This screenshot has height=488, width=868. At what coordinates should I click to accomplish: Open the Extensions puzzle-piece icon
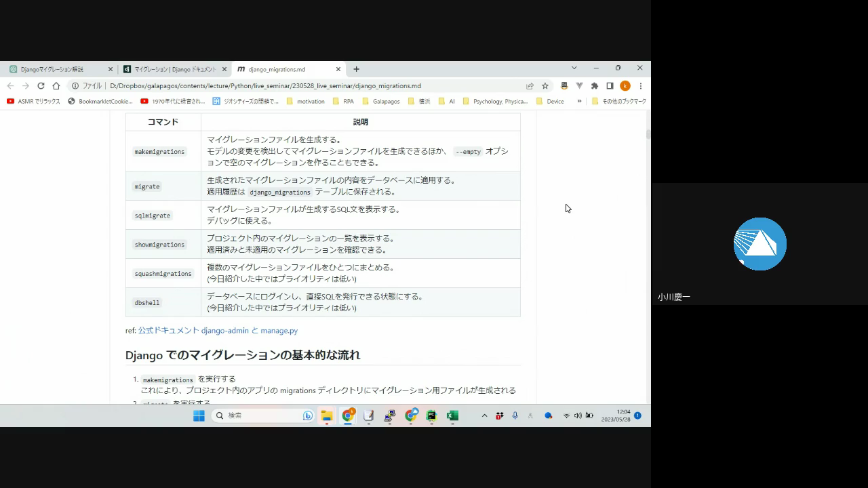(595, 86)
